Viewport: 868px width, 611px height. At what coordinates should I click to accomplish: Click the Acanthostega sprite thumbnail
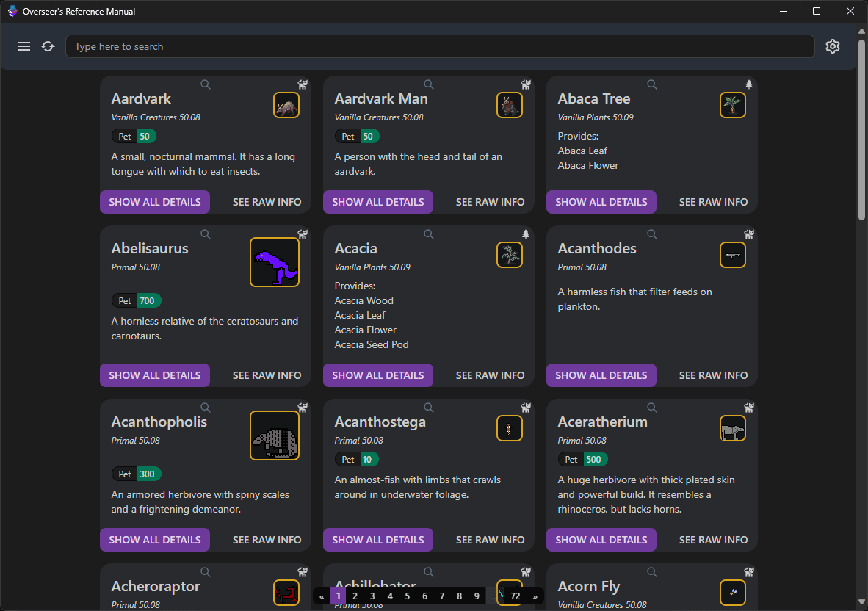[x=510, y=428]
